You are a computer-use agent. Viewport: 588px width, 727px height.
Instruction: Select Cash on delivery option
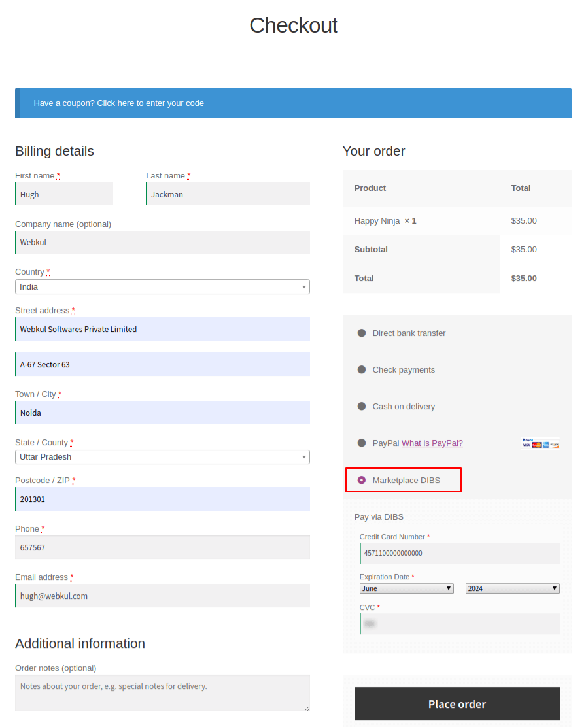pos(362,407)
